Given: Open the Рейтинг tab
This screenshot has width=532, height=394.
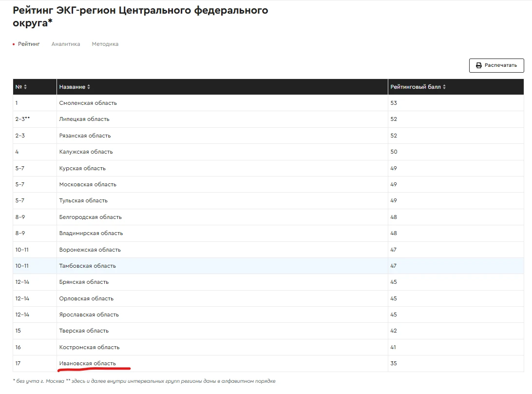Looking at the screenshot, I should click(x=29, y=44).
